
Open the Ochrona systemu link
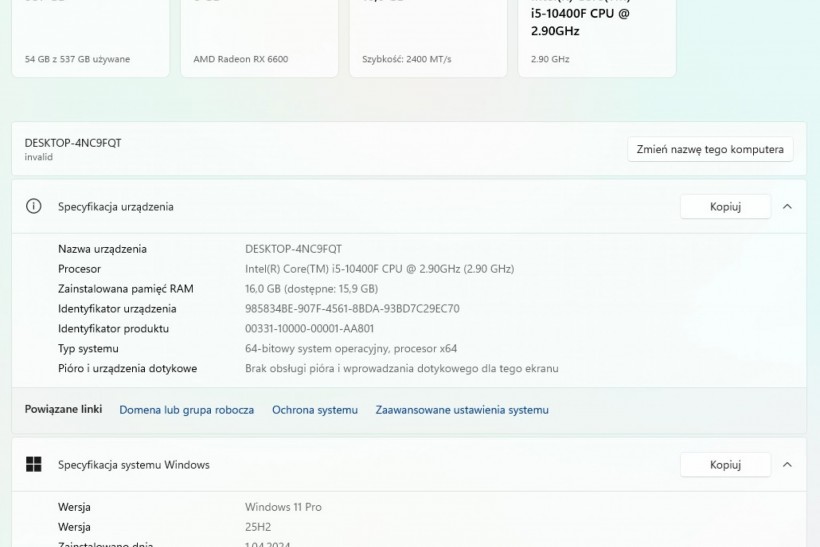coord(314,410)
